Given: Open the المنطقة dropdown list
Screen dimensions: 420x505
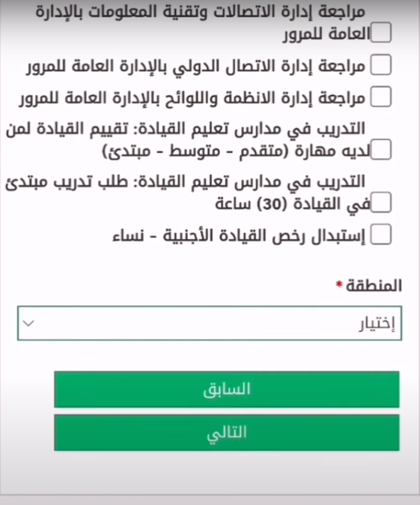Looking at the screenshot, I should tap(210, 323).
